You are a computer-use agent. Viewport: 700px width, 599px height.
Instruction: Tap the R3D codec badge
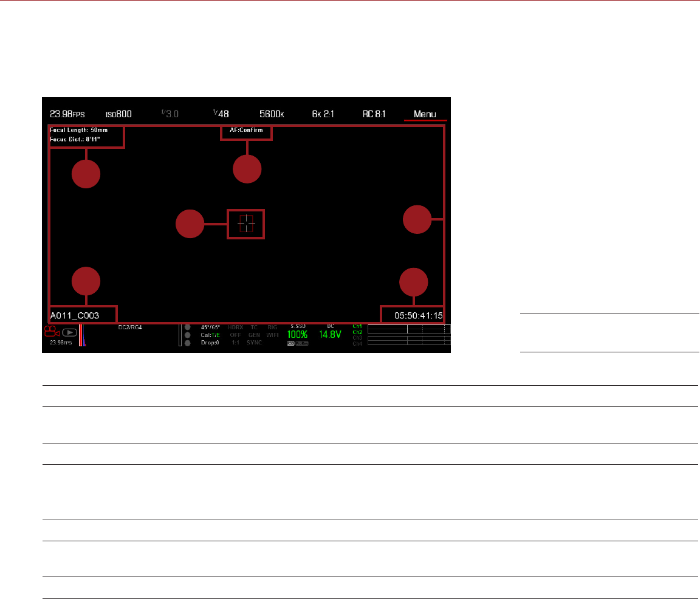[x=290, y=344]
